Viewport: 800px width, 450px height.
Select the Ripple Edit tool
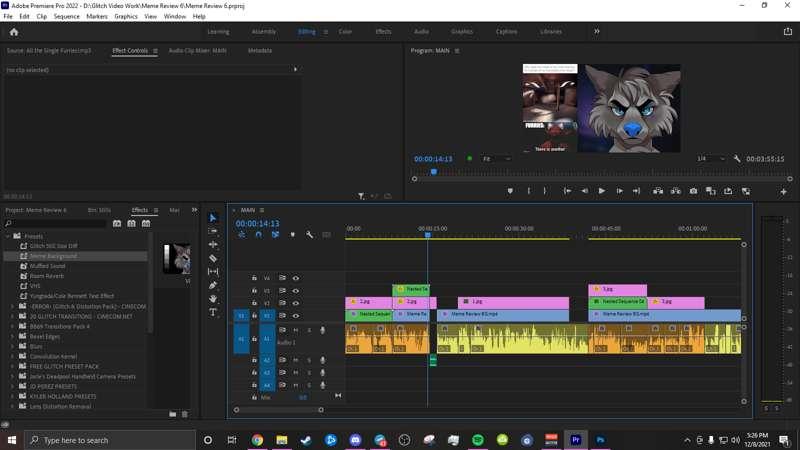213,244
